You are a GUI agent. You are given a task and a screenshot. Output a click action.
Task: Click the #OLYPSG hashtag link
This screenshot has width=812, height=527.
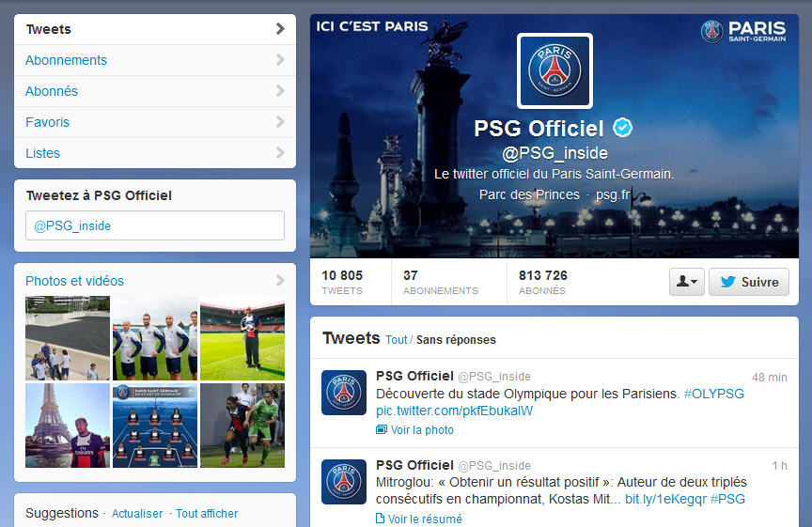click(713, 394)
